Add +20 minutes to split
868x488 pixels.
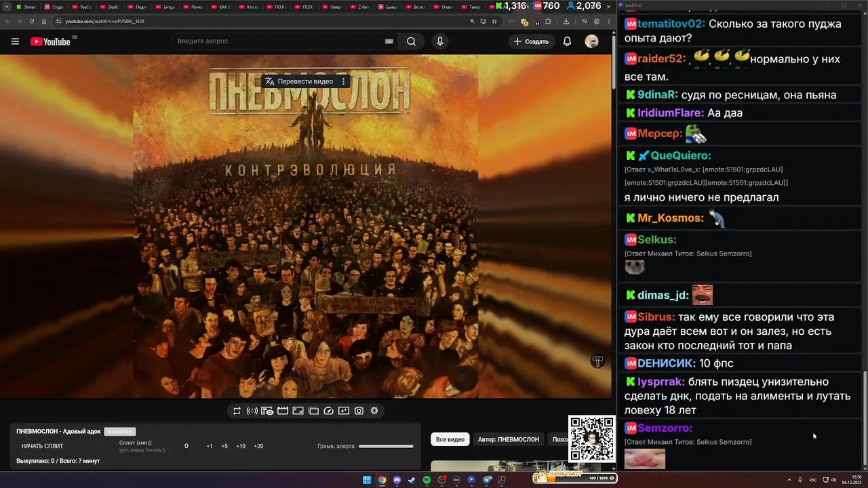point(258,446)
